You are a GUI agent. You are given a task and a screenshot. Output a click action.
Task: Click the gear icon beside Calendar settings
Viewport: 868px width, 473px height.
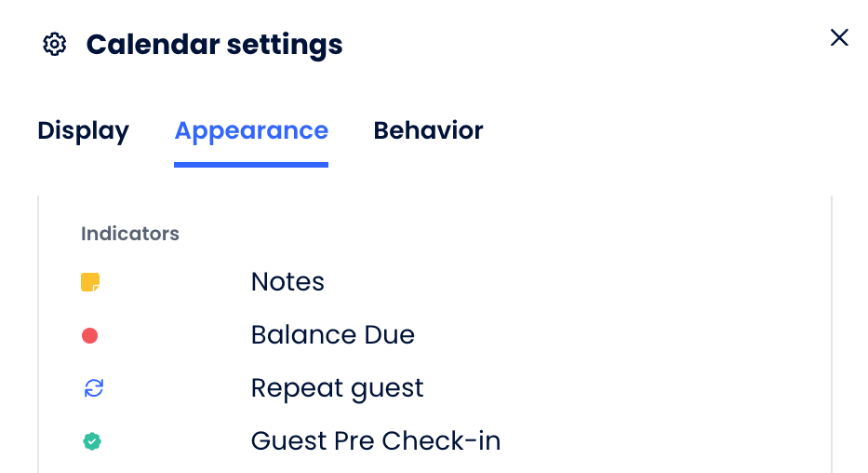[54, 45]
